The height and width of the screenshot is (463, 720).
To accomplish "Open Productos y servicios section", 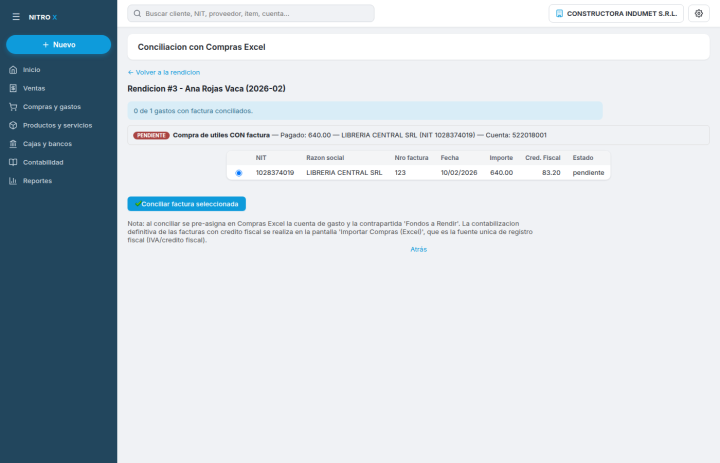I will click(58, 125).
